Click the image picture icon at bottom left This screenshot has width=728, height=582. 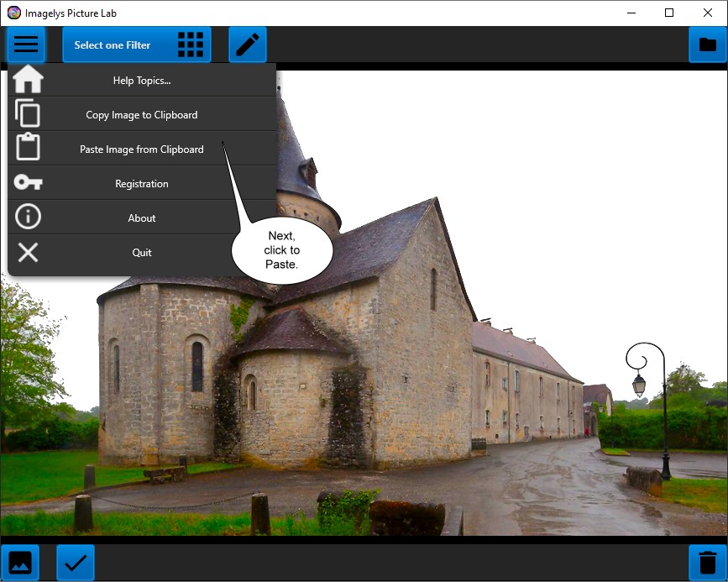(x=20, y=563)
